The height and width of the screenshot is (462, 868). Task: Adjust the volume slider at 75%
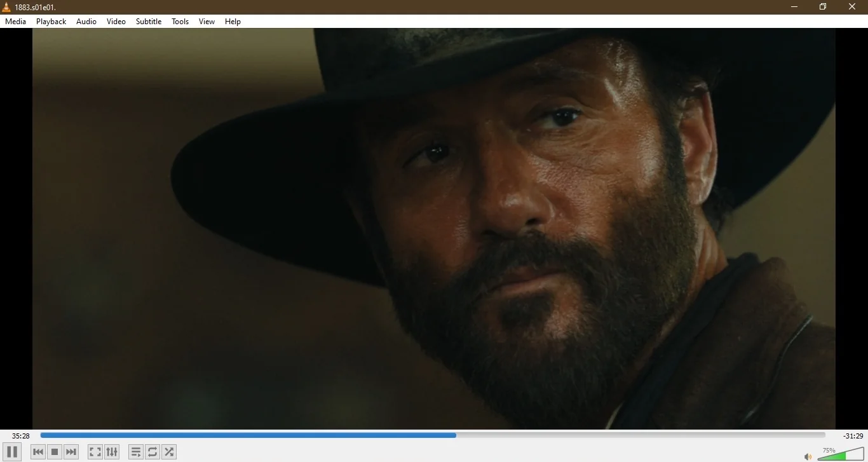click(841, 453)
